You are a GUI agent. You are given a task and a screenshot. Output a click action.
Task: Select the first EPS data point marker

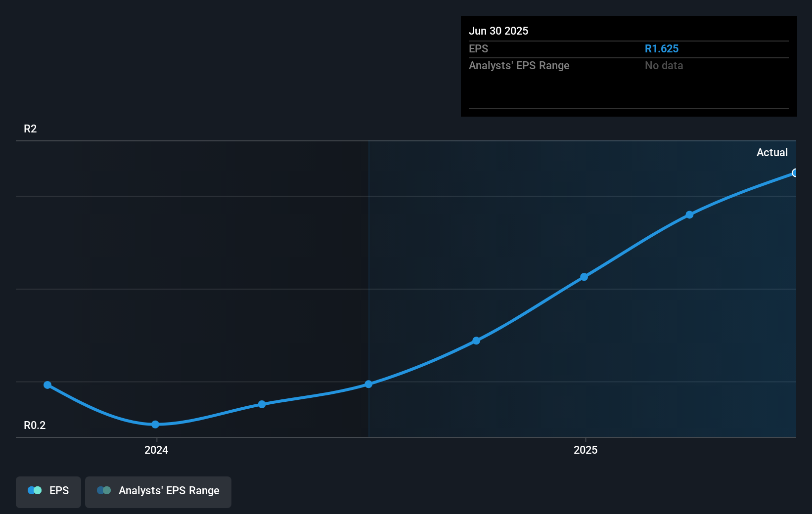click(47, 384)
